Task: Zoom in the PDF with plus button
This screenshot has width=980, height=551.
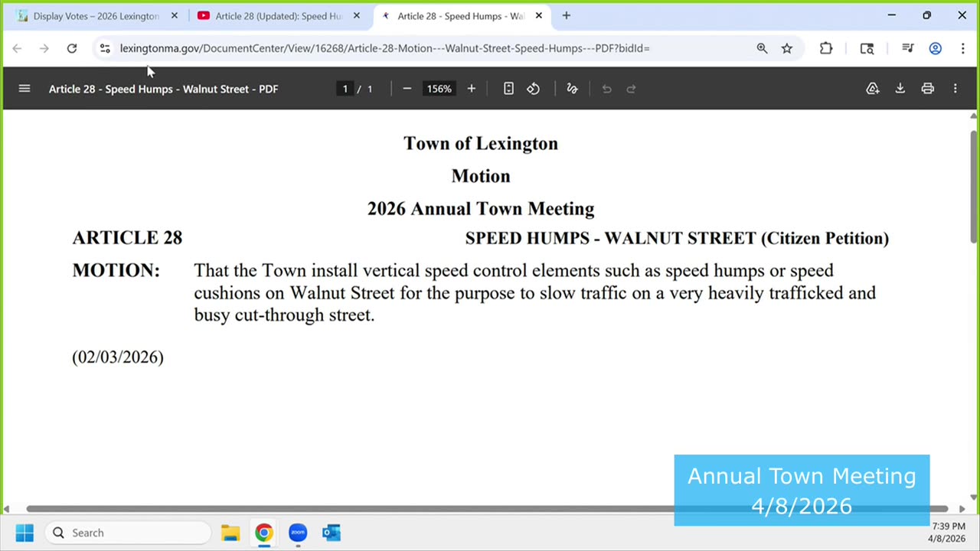Action: (472, 89)
